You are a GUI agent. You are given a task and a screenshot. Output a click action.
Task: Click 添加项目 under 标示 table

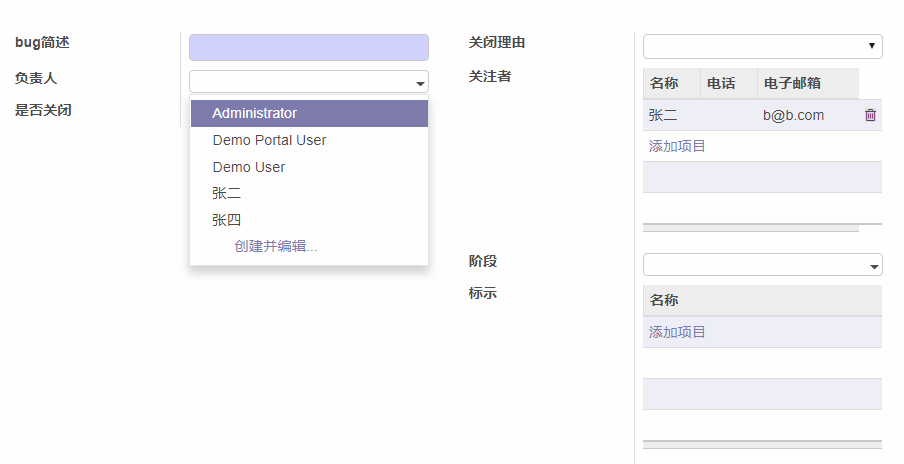pos(677,332)
